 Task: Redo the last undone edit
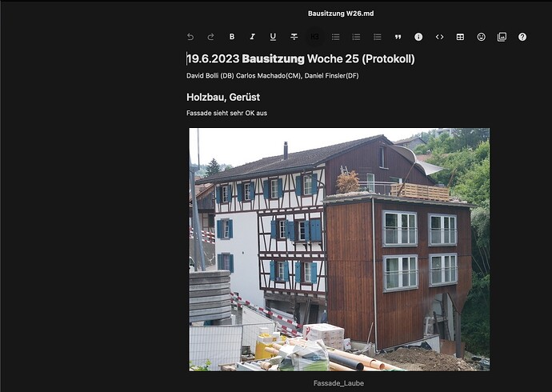211,37
